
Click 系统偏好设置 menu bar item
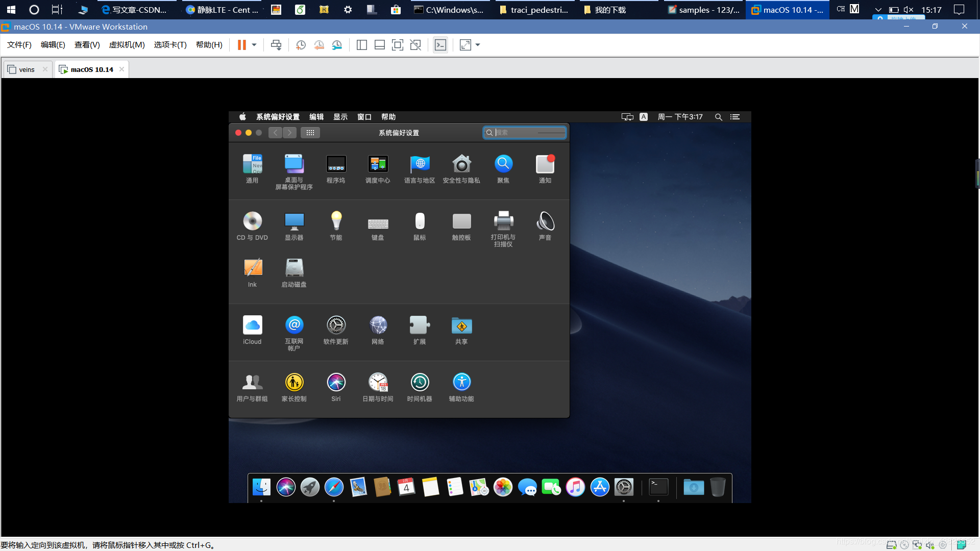[278, 116]
